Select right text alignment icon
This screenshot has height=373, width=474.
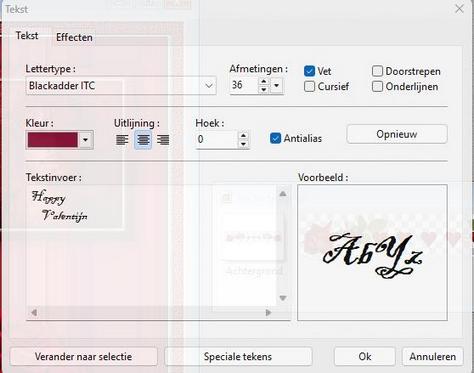(163, 140)
